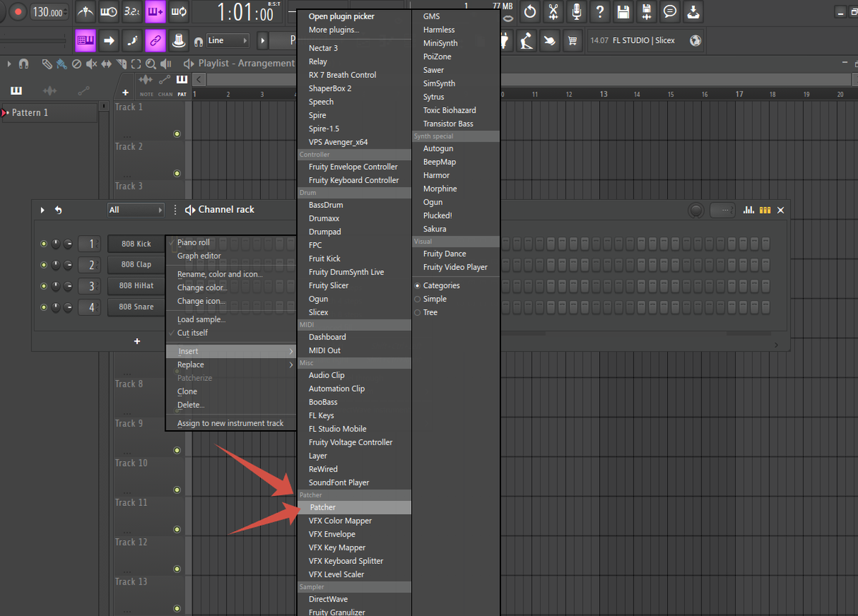This screenshot has height=616, width=858.
Task: Click the 808 Kick channel button
Action: tap(136, 244)
